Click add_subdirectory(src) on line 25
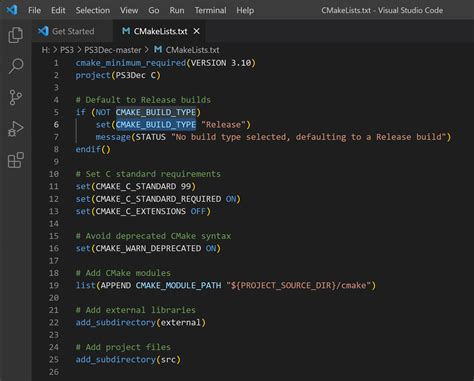474x381 pixels. (x=128, y=360)
